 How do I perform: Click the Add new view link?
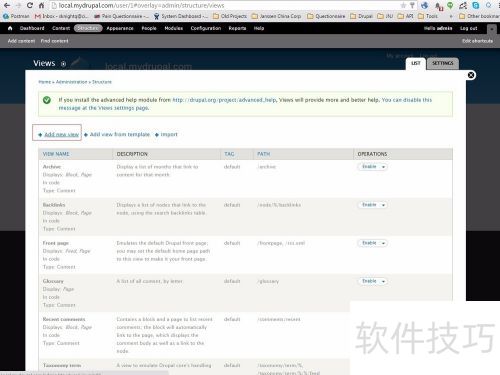[x=62, y=134]
